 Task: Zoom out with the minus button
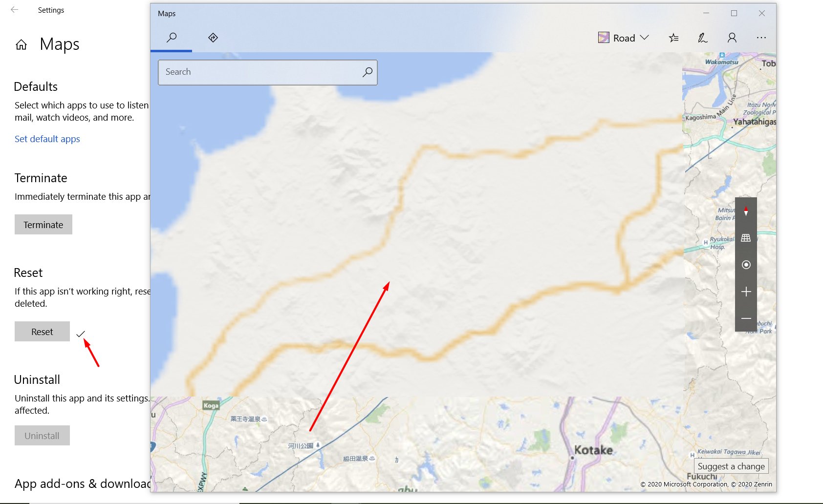click(x=746, y=318)
